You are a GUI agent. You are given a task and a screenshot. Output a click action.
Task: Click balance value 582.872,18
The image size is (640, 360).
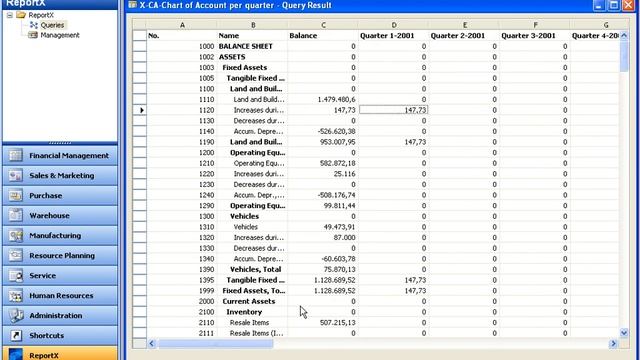click(338, 163)
